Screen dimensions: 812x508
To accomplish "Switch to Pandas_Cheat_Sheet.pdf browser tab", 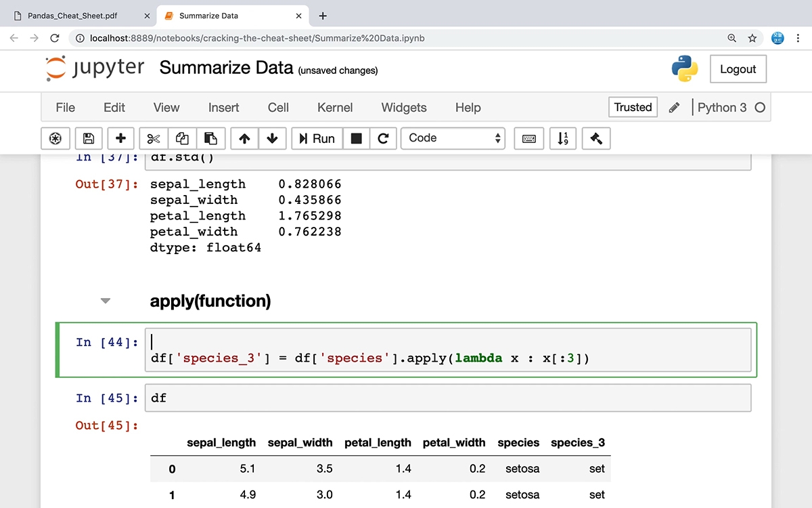I will tap(80, 16).
